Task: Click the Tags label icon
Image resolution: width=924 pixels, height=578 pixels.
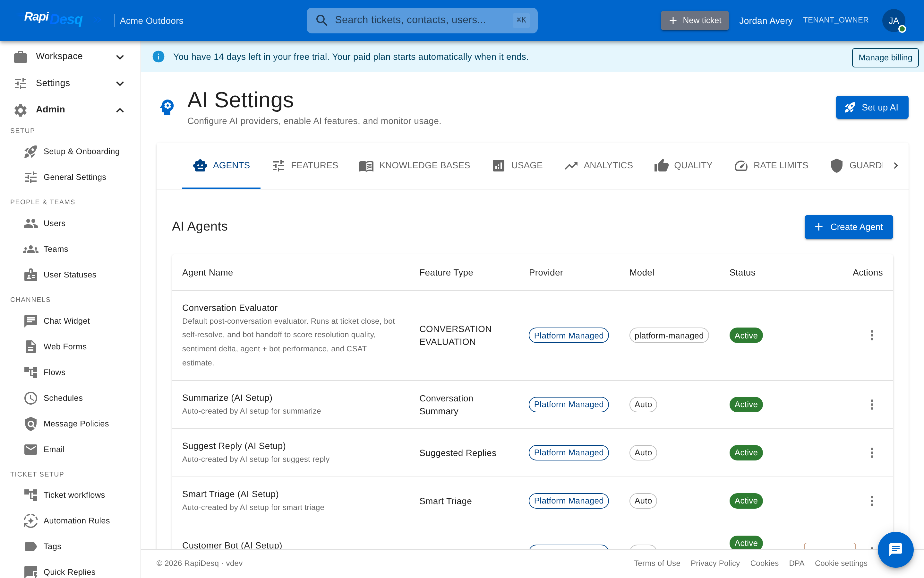Action: coord(30,546)
